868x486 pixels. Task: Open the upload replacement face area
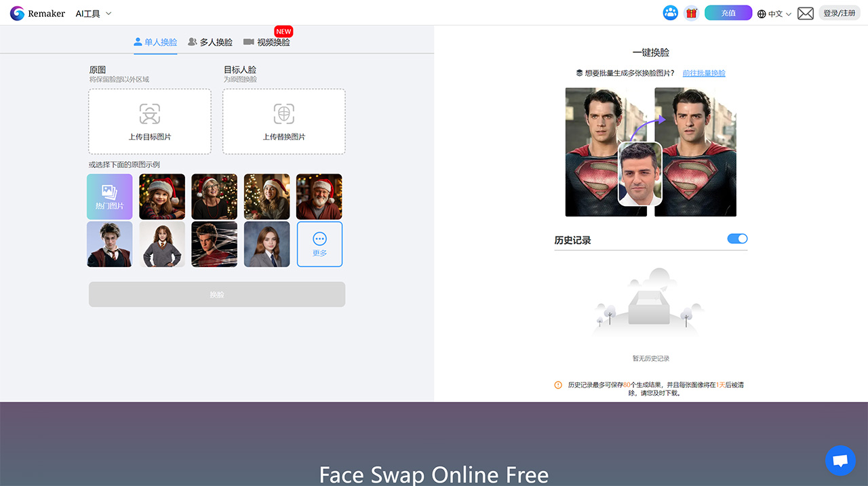(x=283, y=121)
